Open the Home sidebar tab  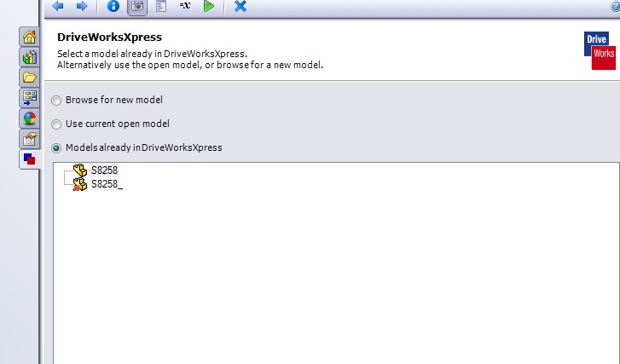pos(29,37)
